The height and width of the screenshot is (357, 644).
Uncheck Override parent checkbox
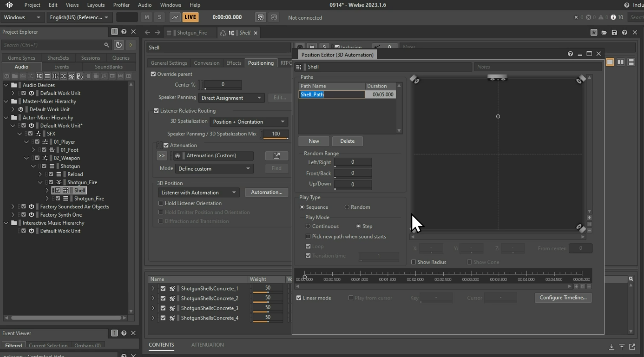point(153,74)
